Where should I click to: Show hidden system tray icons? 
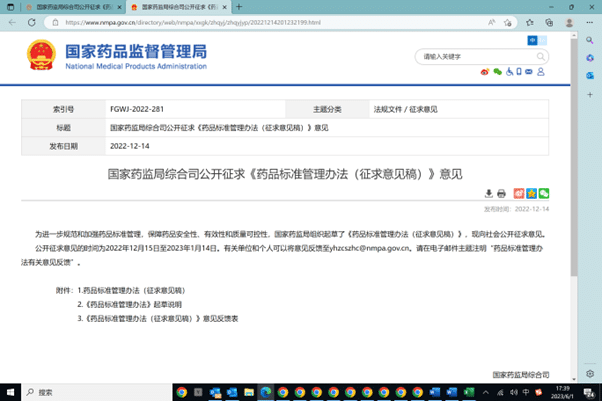coord(486,392)
